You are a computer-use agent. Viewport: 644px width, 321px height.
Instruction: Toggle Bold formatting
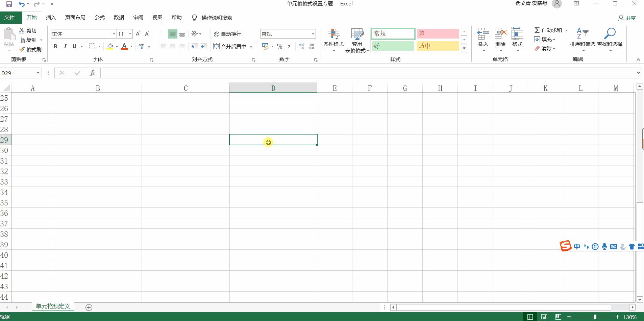coord(55,47)
